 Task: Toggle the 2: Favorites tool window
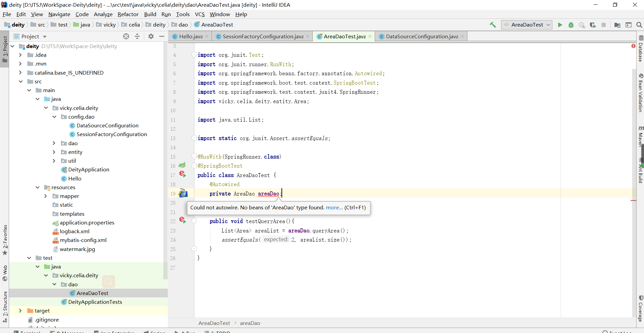coord(5,240)
